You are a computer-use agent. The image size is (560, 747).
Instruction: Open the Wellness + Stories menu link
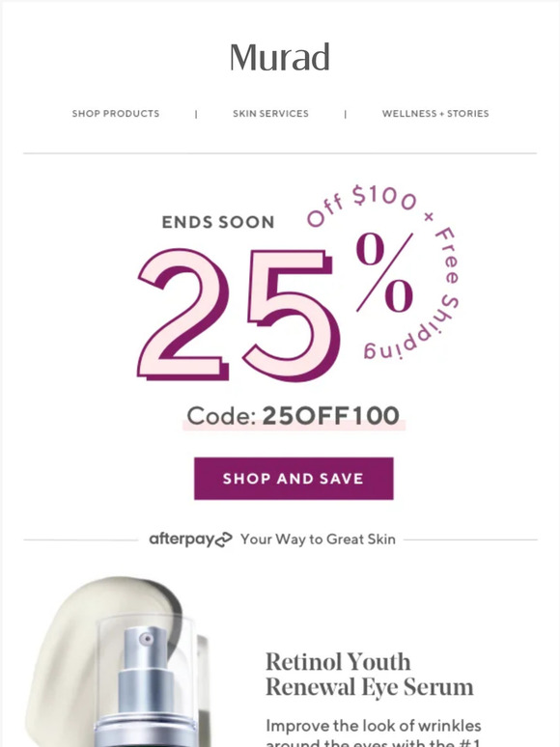[x=435, y=113]
